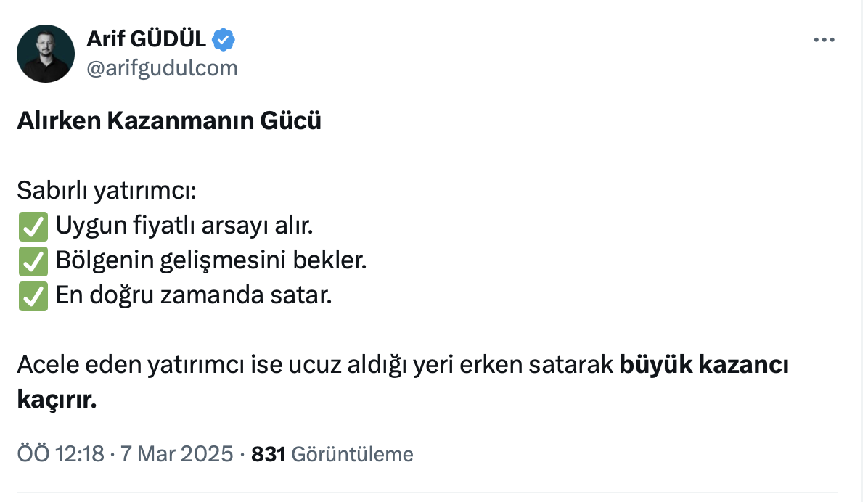Open the @arifgudulcom handle link
The width and height of the screenshot is (868, 502).
pyautogui.click(x=162, y=68)
